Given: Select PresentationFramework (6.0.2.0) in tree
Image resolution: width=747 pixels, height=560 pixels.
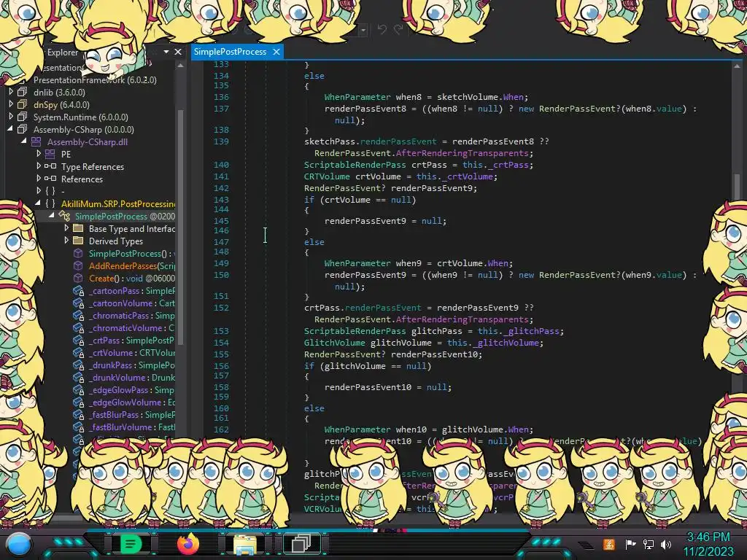Looking at the screenshot, I should point(95,79).
